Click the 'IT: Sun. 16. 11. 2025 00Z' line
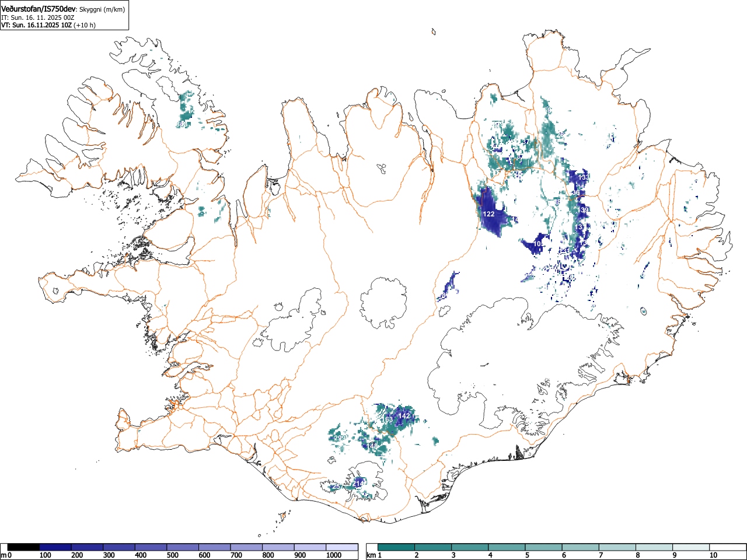The height and width of the screenshot is (560, 747). pos(37,17)
